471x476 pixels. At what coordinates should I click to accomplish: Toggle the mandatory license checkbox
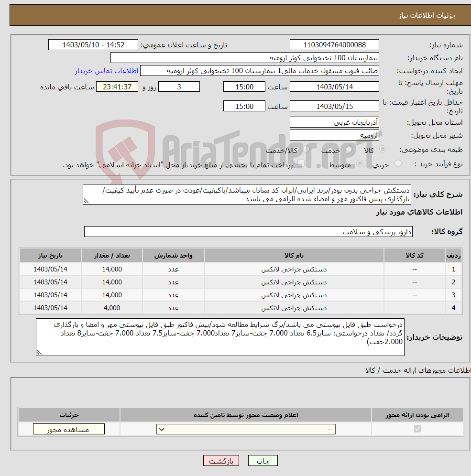click(x=417, y=429)
